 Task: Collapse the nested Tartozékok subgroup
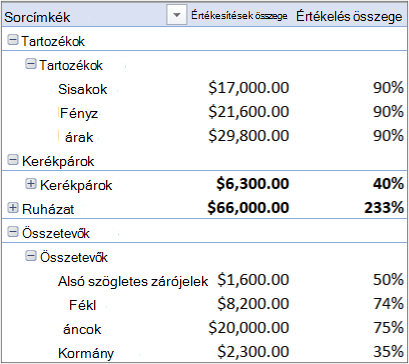[x=31, y=64]
